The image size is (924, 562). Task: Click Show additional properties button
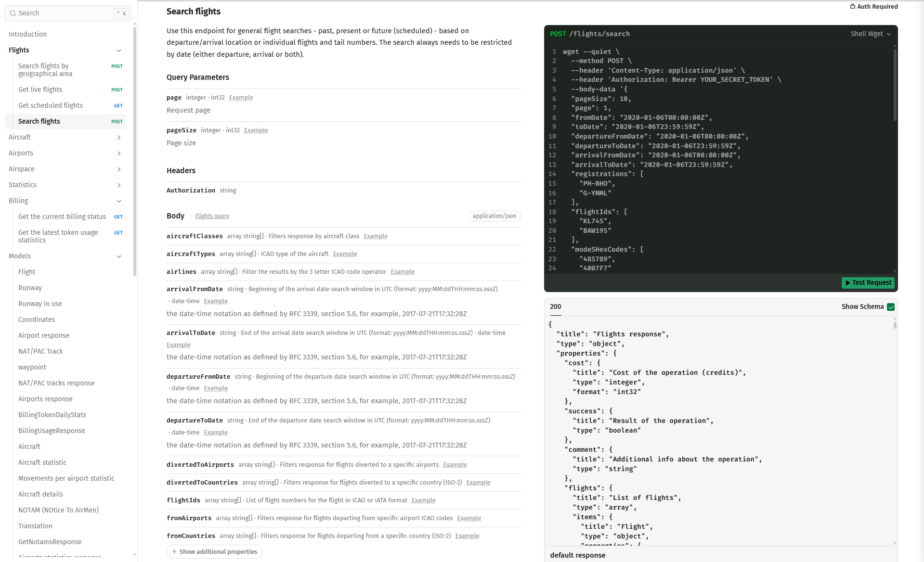click(x=214, y=551)
